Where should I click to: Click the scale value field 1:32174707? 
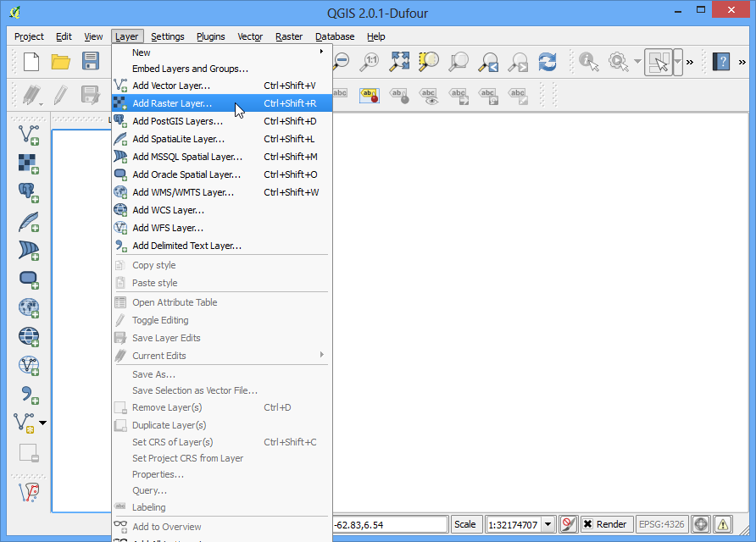tap(514, 524)
